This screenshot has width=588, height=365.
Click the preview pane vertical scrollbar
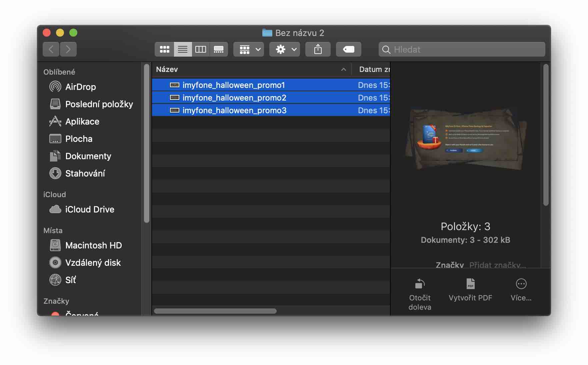tap(546, 135)
